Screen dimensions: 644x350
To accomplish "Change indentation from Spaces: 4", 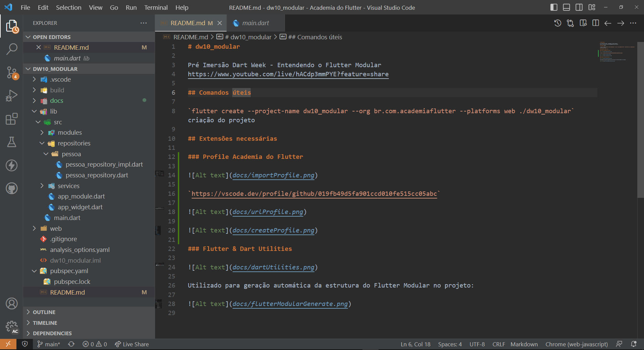I will click(x=450, y=344).
